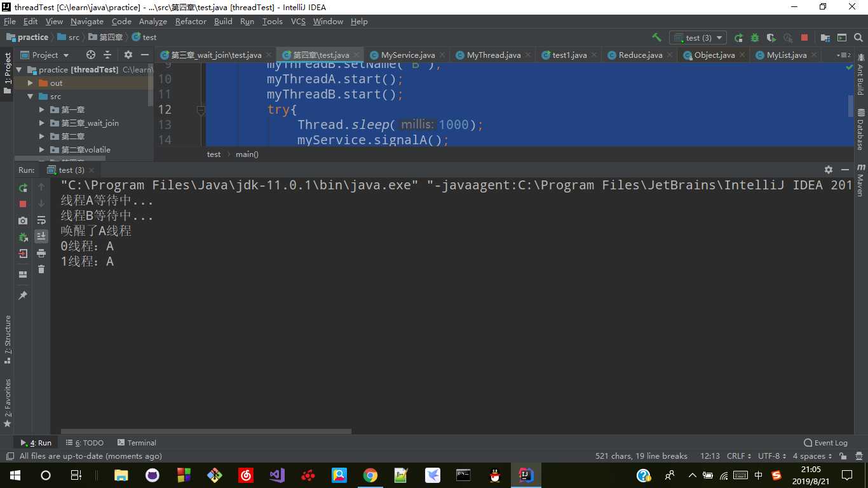Screen dimensions: 868x488
Task: Open Maven side tool window
Action: [x=860, y=180]
